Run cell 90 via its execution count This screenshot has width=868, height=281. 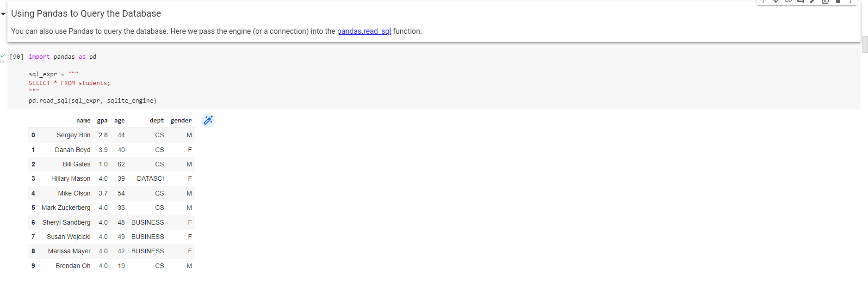(x=17, y=56)
